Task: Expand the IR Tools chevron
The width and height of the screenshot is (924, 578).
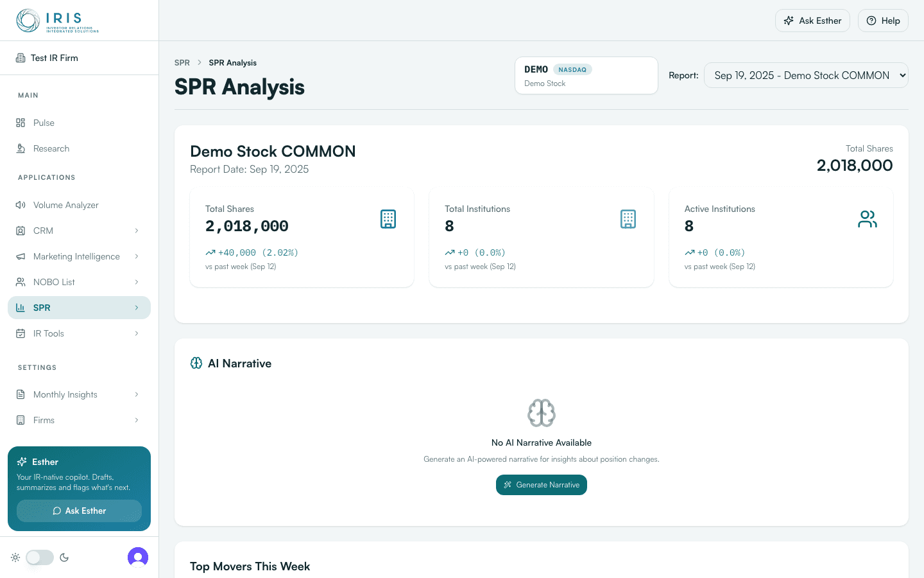Action: click(137, 333)
